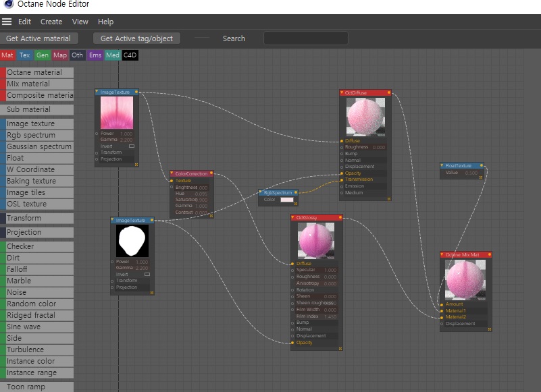Add a Random color node from the list
541x392 pixels.
[36, 304]
